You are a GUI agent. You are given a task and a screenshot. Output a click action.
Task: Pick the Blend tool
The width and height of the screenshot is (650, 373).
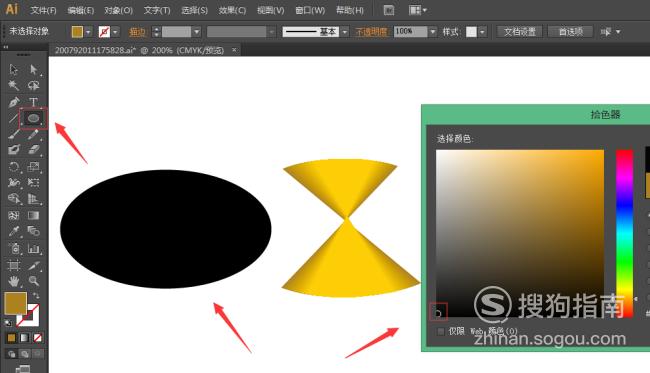coord(34,231)
